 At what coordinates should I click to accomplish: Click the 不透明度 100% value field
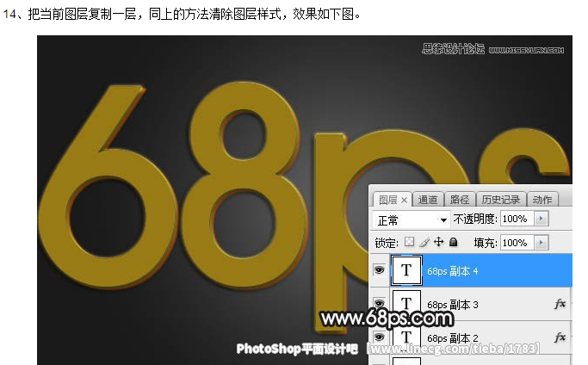tap(517, 219)
